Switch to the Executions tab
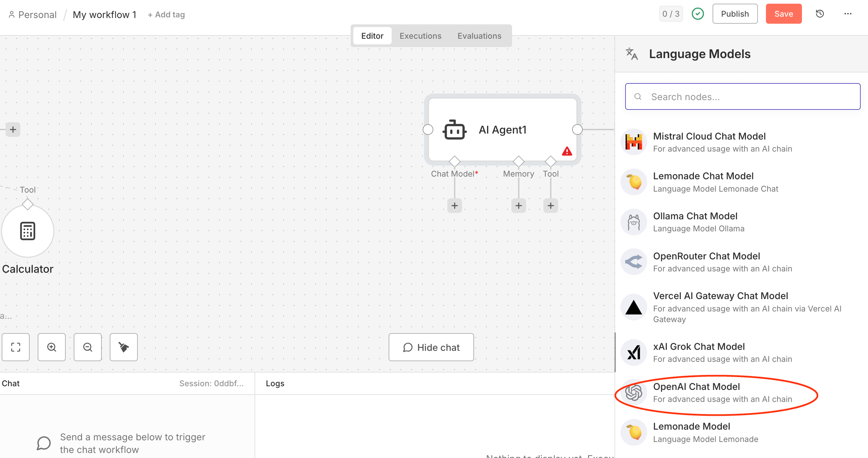This screenshot has width=868, height=458. (x=420, y=36)
